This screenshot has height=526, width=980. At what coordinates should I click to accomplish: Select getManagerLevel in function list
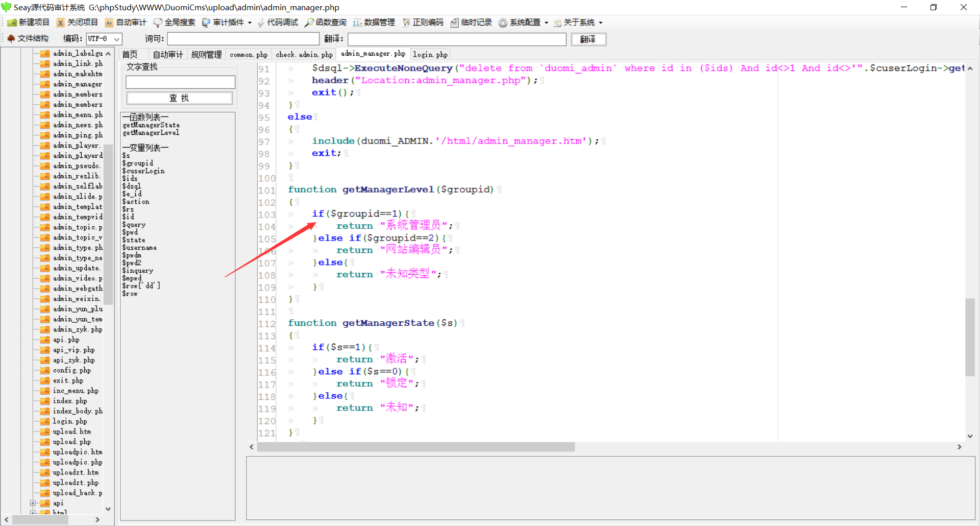pyautogui.click(x=151, y=133)
